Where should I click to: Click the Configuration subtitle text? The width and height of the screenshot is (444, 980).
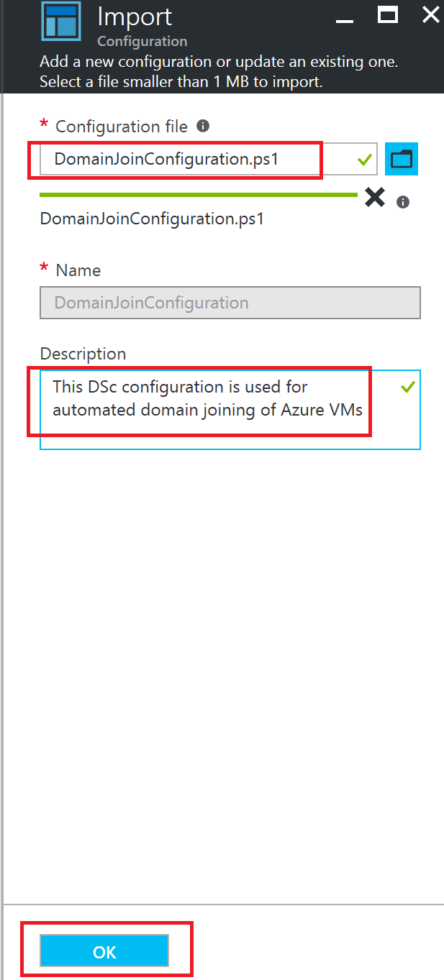(x=141, y=41)
